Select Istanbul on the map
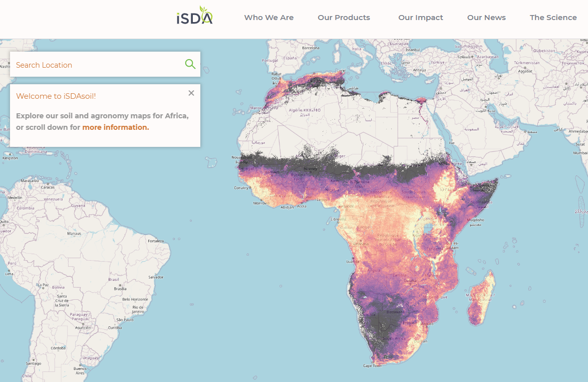The image size is (588, 382). click(x=413, y=50)
